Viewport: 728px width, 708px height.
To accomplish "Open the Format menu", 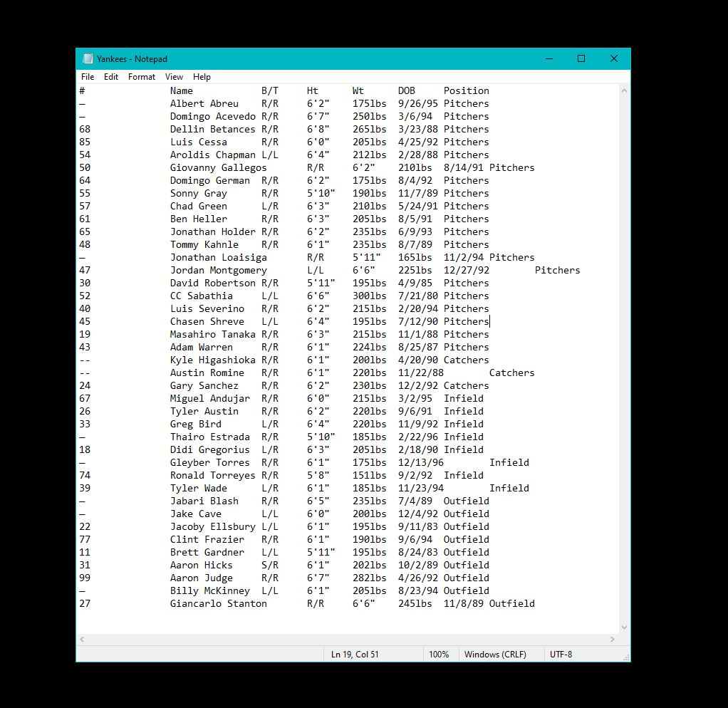I will point(141,76).
